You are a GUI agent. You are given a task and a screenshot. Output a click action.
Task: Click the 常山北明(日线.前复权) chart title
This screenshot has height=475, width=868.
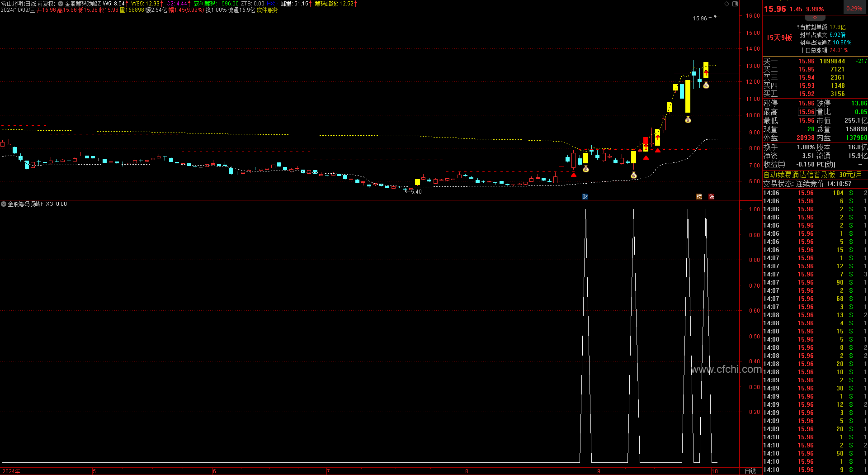pyautogui.click(x=28, y=4)
